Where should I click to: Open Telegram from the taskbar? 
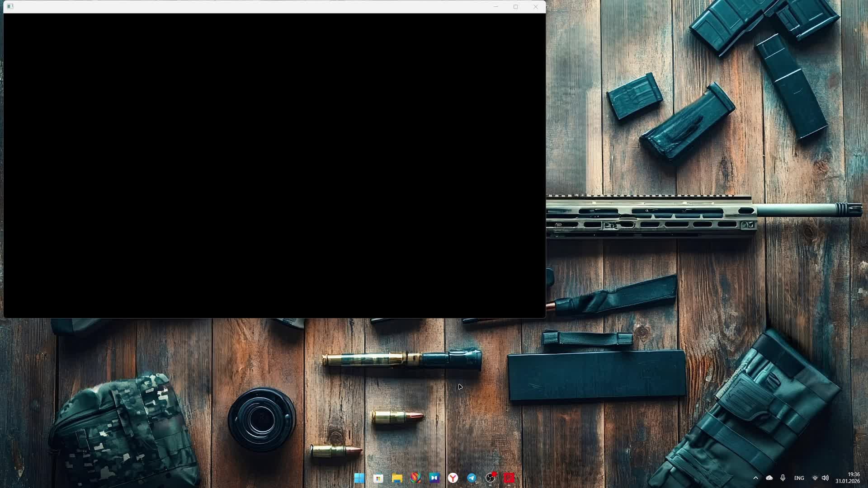(472, 478)
